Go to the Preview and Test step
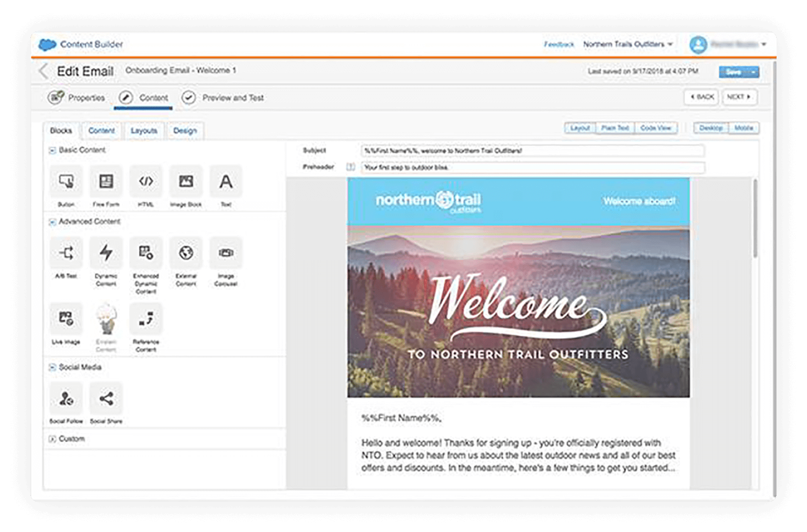The height and width of the screenshot is (532, 807). tap(223, 97)
